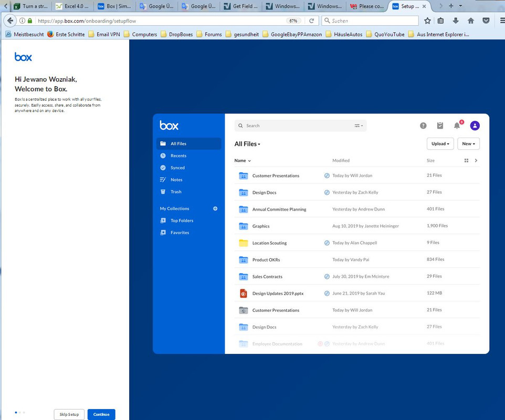Click the Design Updates 2019.pptx file icon

(x=244, y=293)
